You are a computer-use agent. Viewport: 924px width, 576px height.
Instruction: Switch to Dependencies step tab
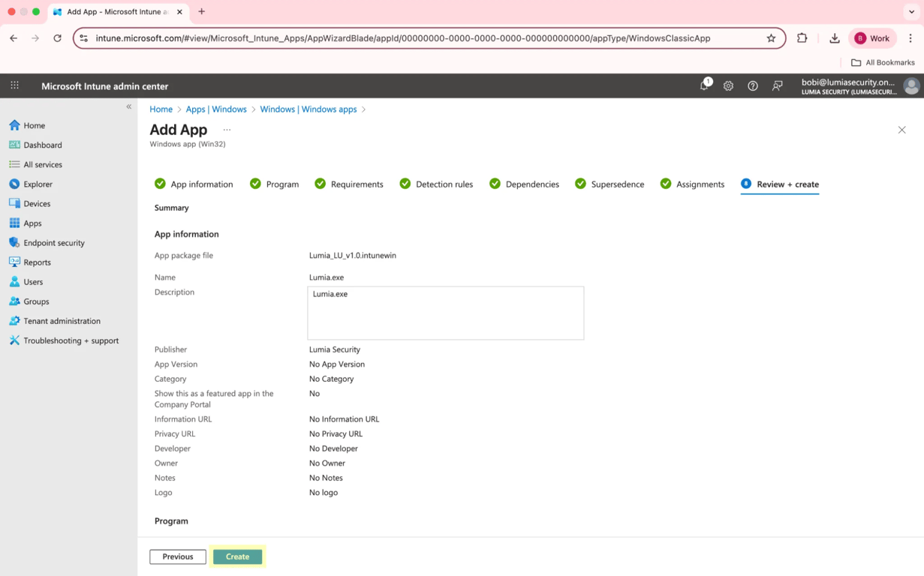click(524, 184)
